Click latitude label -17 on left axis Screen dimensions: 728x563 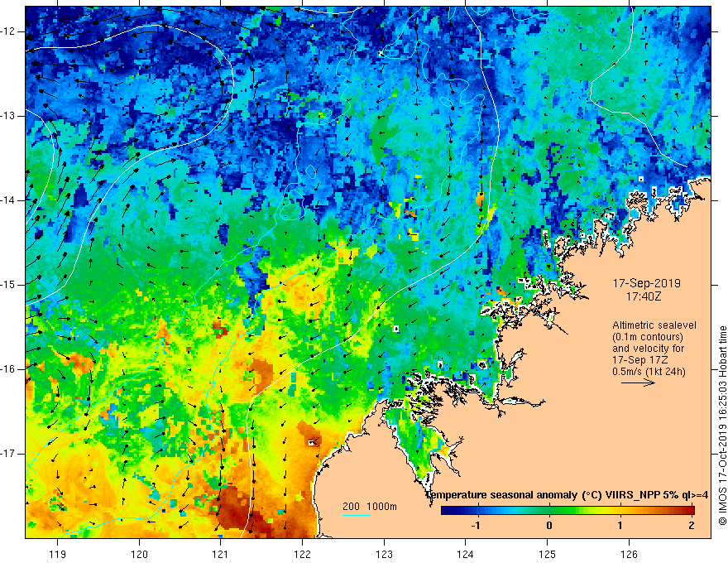[x=8, y=454]
